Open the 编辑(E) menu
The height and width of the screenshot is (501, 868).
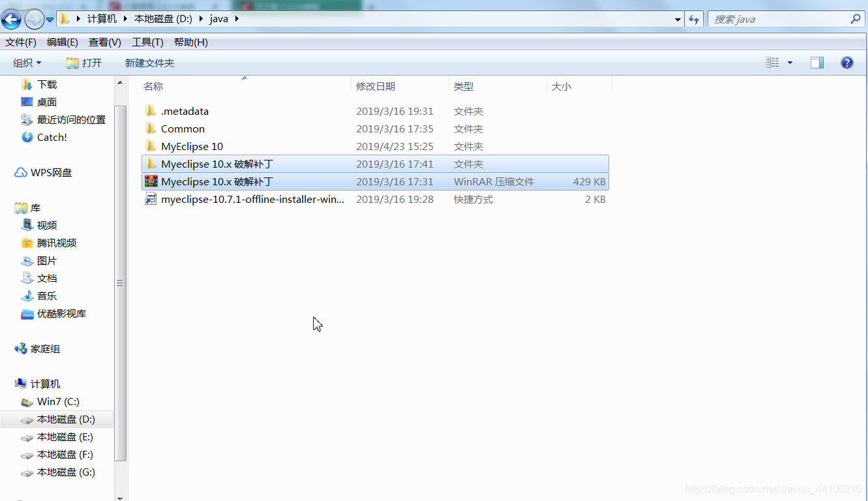(63, 42)
